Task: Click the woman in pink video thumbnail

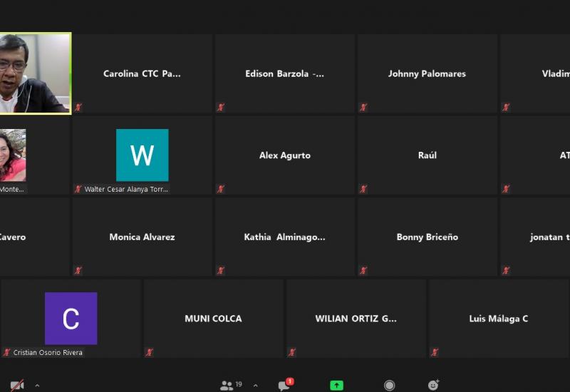Action: [x=13, y=155]
